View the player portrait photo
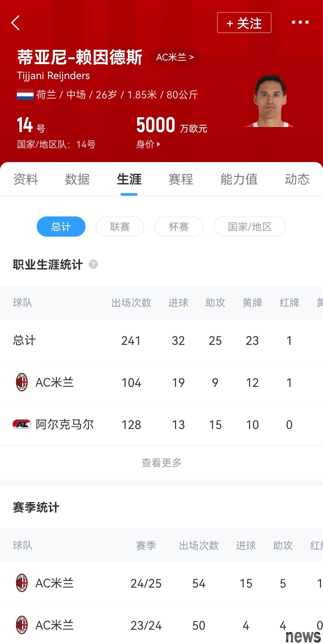 click(x=269, y=101)
